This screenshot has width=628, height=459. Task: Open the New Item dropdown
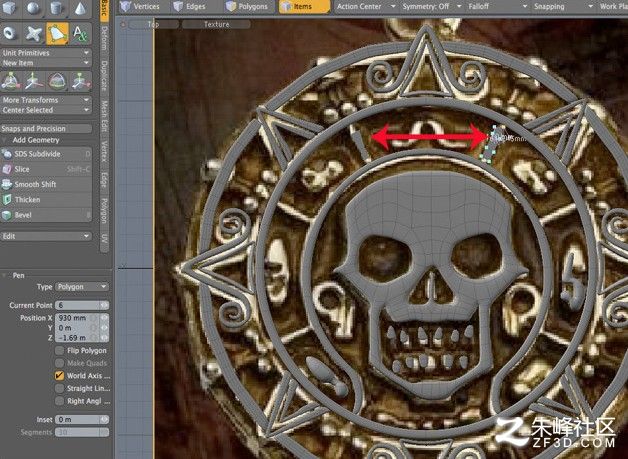pyautogui.click(x=46, y=63)
